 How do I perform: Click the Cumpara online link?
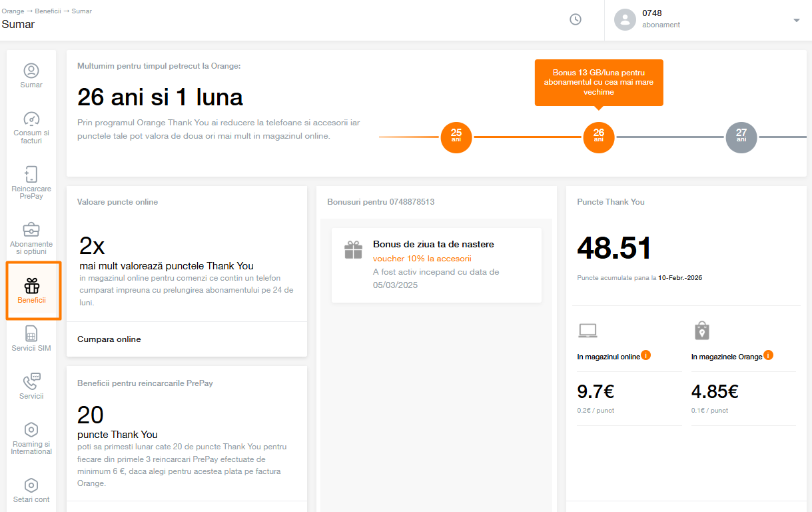(x=109, y=339)
